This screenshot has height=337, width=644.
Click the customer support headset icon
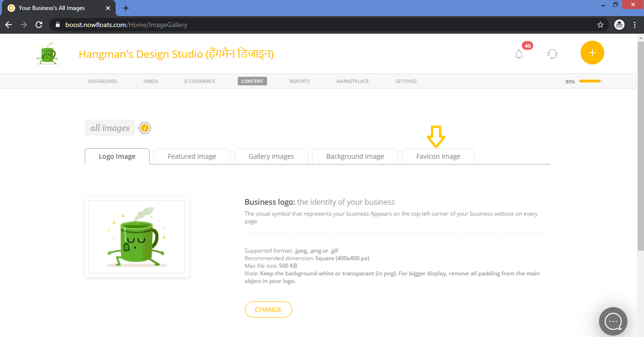[552, 54]
